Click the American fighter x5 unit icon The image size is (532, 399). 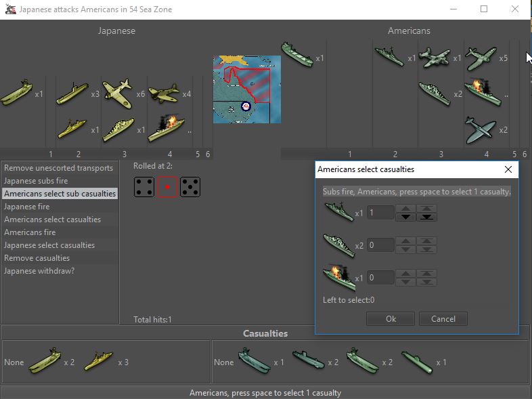click(x=481, y=58)
